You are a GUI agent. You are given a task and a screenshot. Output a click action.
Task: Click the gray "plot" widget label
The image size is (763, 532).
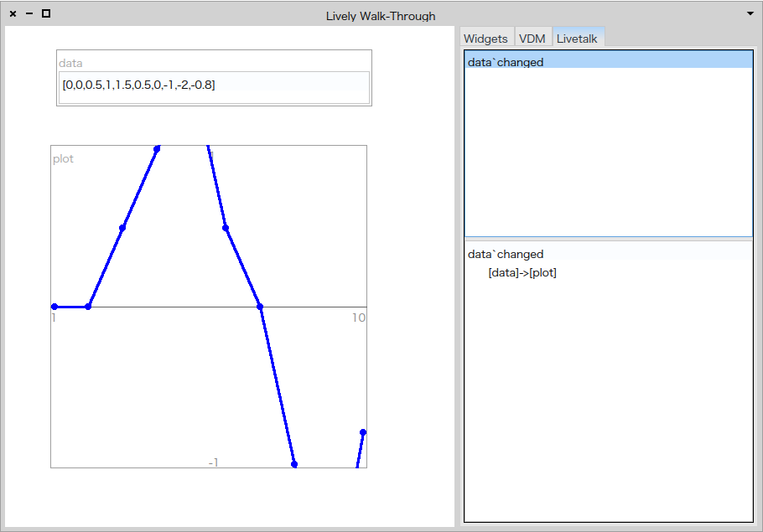(x=63, y=159)
